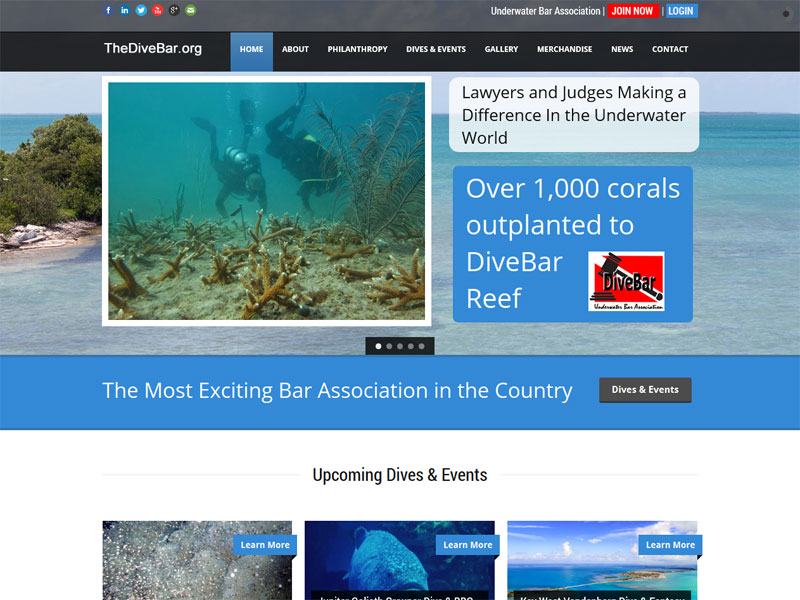
Task: Open the Gallery navigation menu
Action: coord(501,49)
